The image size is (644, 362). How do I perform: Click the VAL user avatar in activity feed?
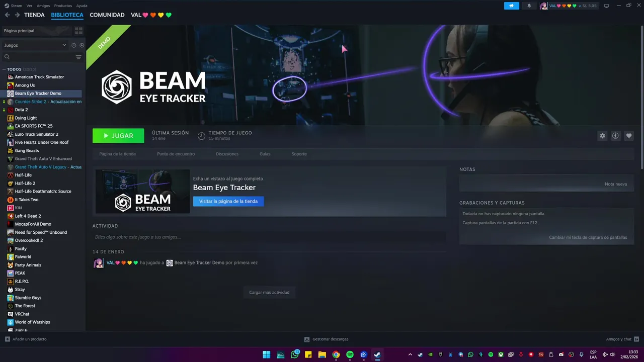coord(99,263)
